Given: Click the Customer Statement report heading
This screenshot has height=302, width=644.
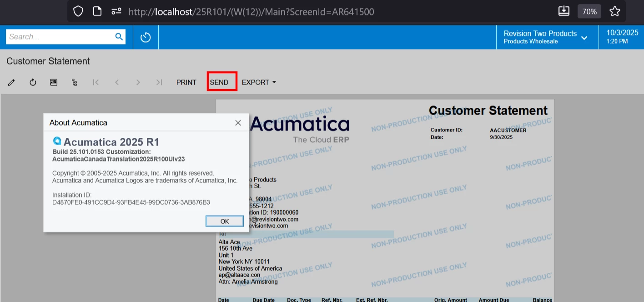Looking at the screenshot, I should [488, 111].
